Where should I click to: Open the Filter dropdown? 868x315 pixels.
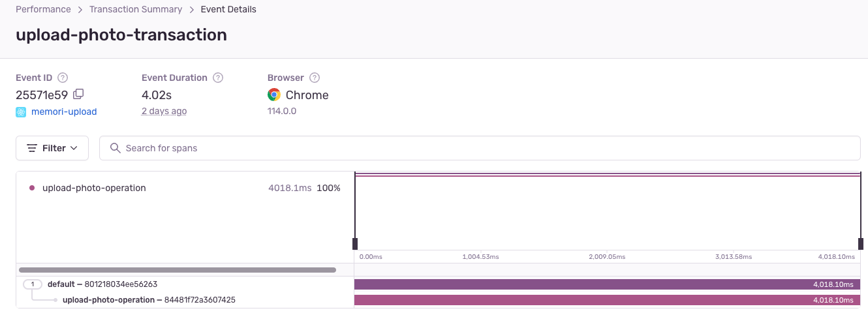pos(52,148)
